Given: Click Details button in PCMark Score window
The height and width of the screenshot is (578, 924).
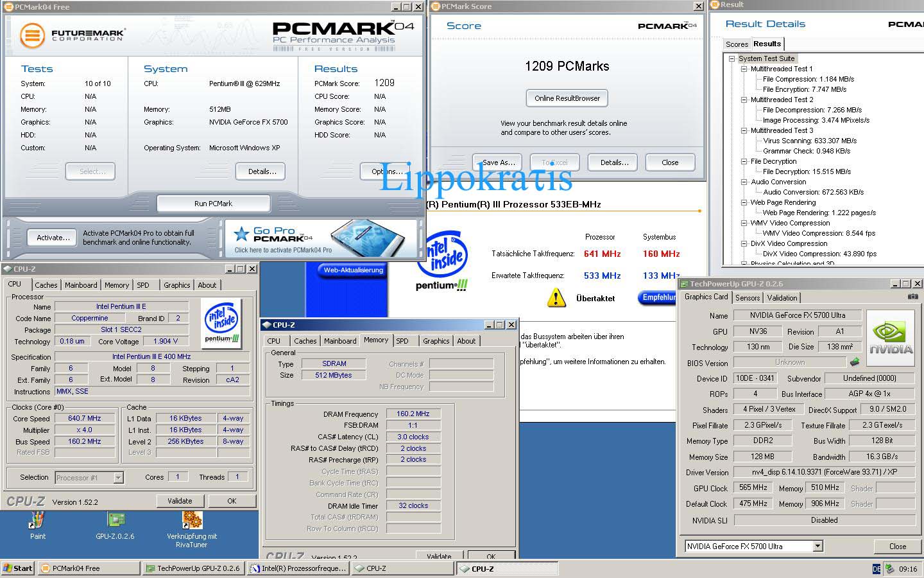Looking at the screenshot, I should pyautogui.click(x=614, y=162).
